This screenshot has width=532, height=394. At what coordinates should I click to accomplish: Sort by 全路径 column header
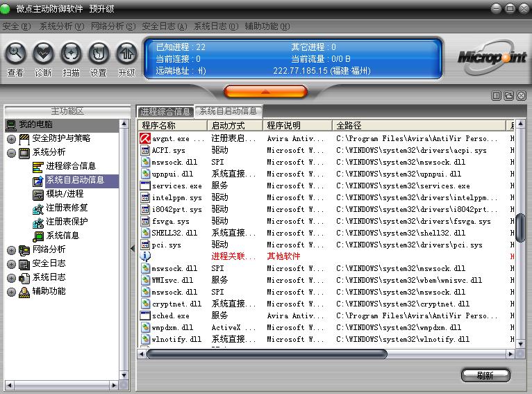(x=419, y=126)
